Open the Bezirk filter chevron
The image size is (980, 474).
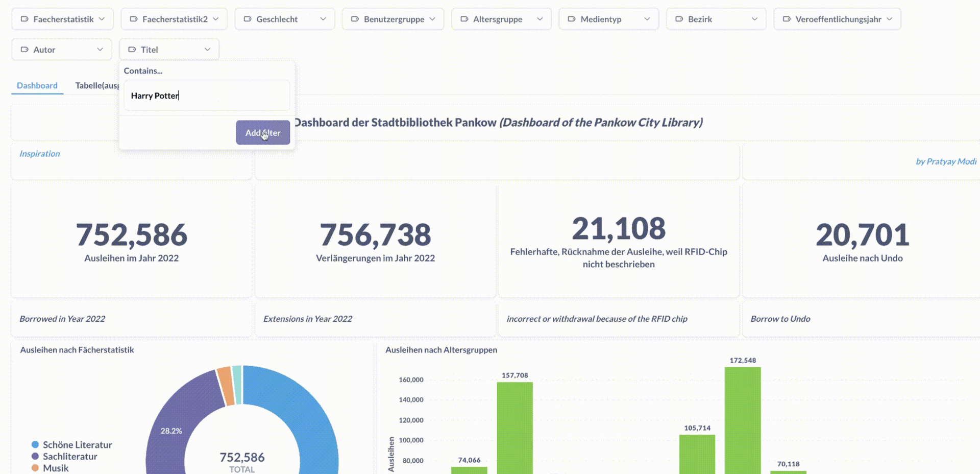754,19
